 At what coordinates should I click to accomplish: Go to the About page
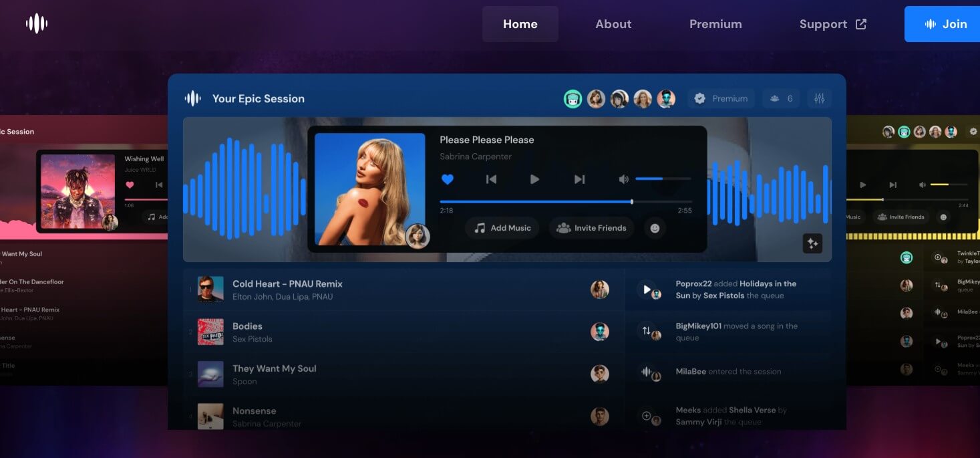[613, 24]
